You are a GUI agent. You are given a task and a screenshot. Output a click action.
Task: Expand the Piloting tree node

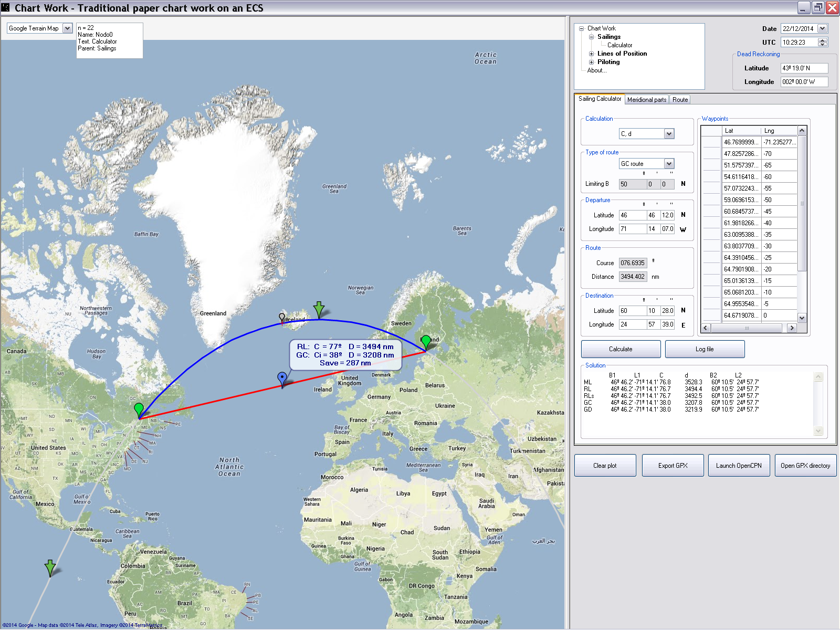pos(591,62)
